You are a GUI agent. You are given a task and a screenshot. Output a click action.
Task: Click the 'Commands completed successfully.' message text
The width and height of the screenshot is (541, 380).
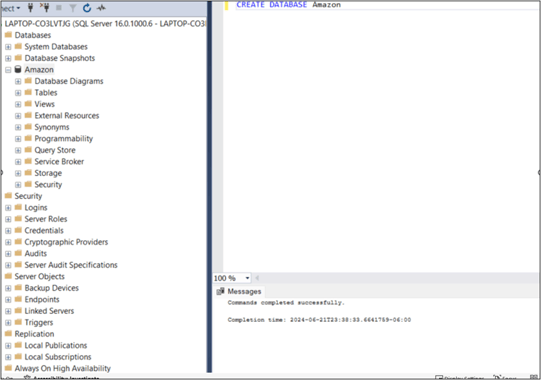tap(286, 303)
